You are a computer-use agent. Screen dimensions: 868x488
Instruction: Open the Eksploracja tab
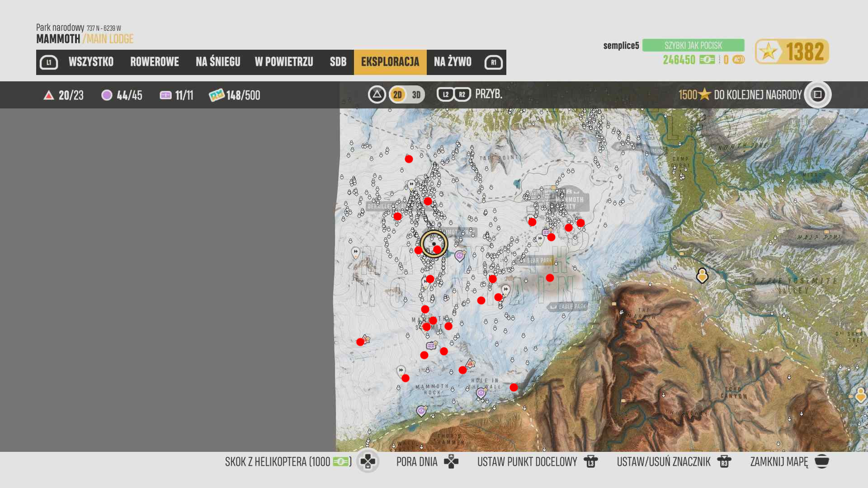[390, 62]
